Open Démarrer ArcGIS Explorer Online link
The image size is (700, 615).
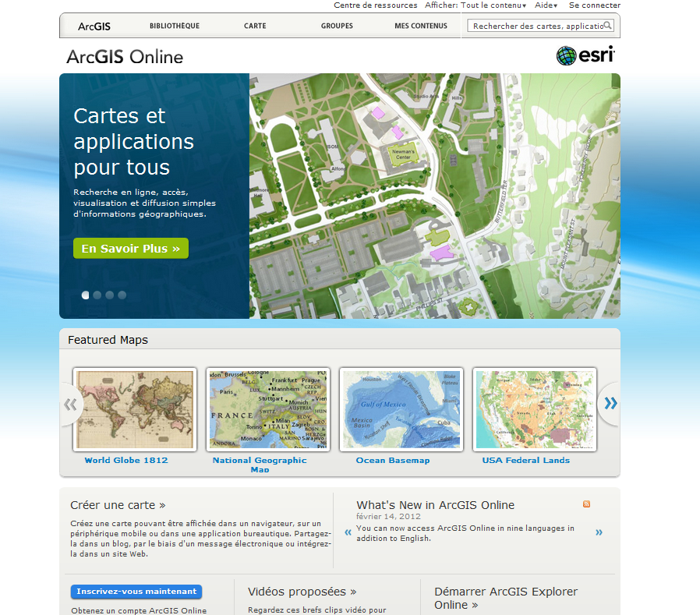(506, 598)
